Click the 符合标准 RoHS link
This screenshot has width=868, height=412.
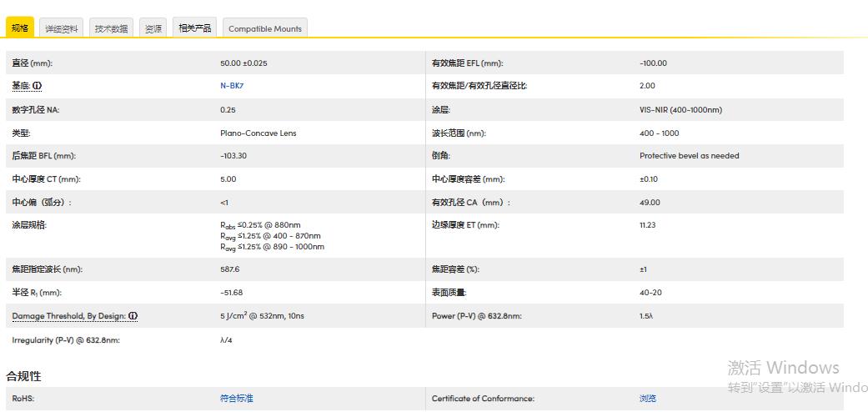pyautogui.click(x=237, y=399)
